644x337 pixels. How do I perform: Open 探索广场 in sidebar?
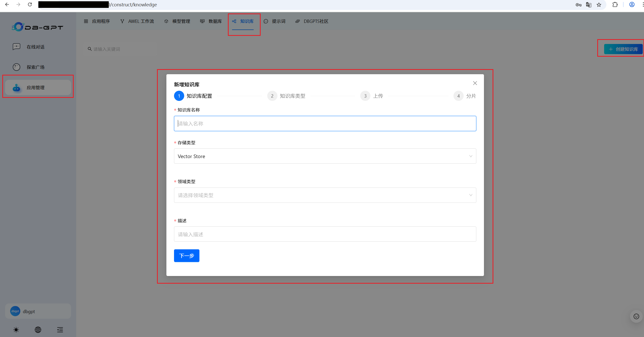coord(36,67)
